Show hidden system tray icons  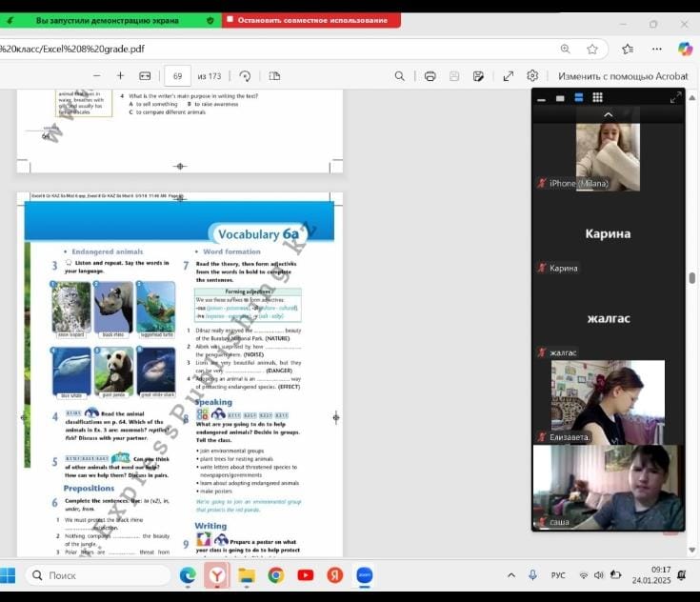tap(511, 575)
